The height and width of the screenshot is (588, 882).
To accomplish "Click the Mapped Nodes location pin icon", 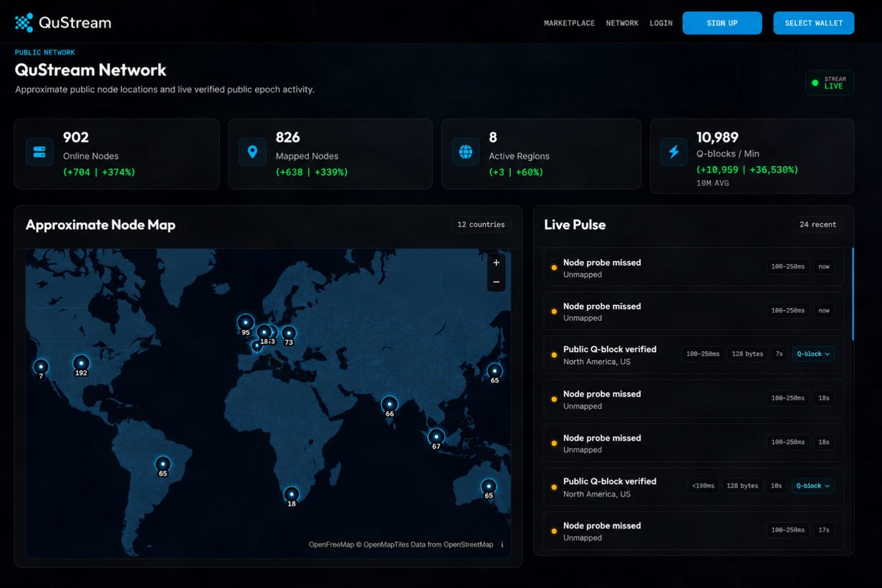I will click(253, 152).
